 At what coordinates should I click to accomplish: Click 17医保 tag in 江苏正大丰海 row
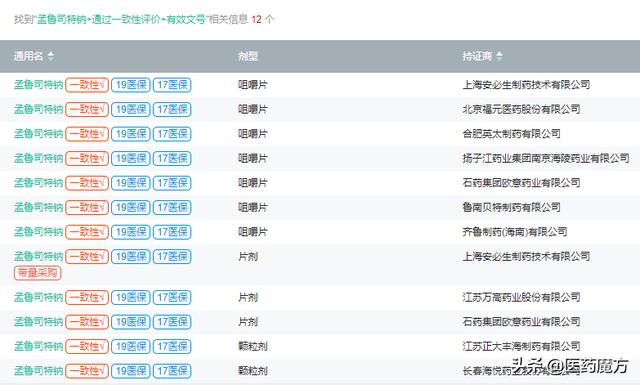tap(172, 346)
